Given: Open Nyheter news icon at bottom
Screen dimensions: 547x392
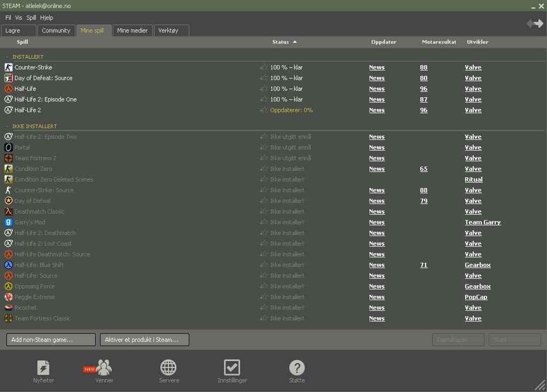Looking at the screenshot, I should click(43, 367).
